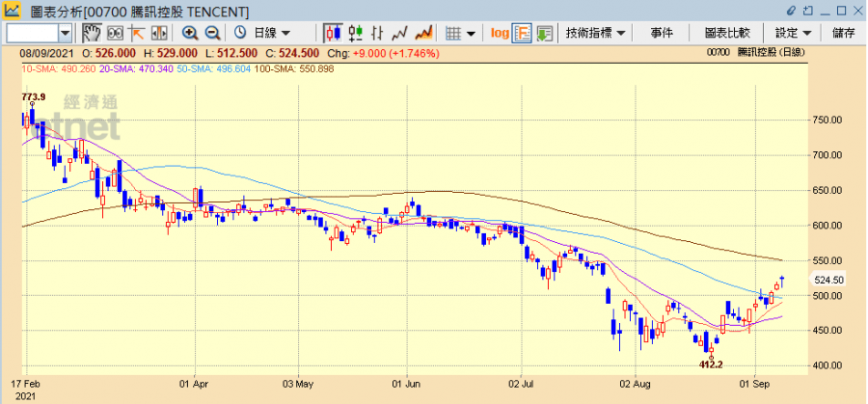The height and width of the screenshot is (404, 868).
Task: Toggle the orange F data panel button
Action: coord(522,33)
